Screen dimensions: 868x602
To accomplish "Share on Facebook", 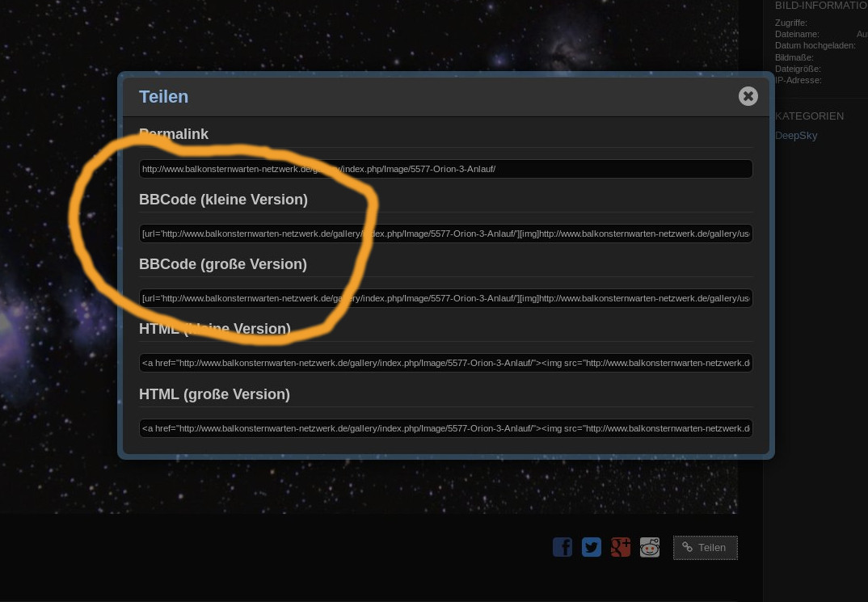I will pos(563,547).
